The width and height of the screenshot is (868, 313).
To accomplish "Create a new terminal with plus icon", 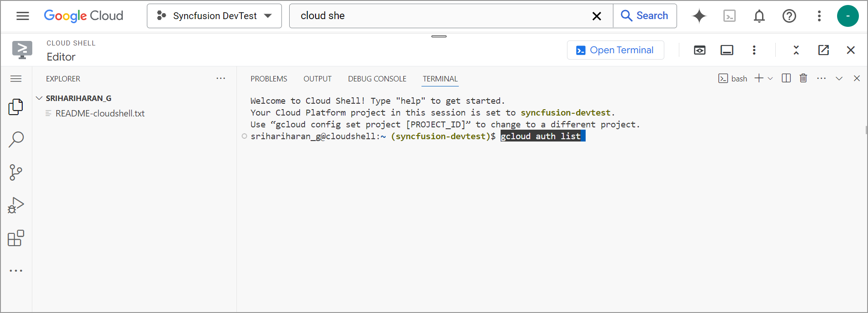I will [x=759, y=78].
